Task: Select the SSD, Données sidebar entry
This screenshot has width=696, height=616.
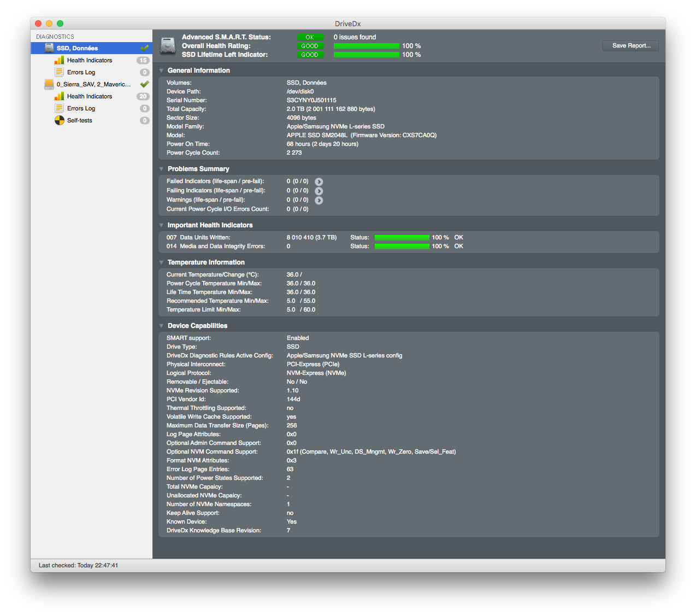Action: (x=92, y=48)
